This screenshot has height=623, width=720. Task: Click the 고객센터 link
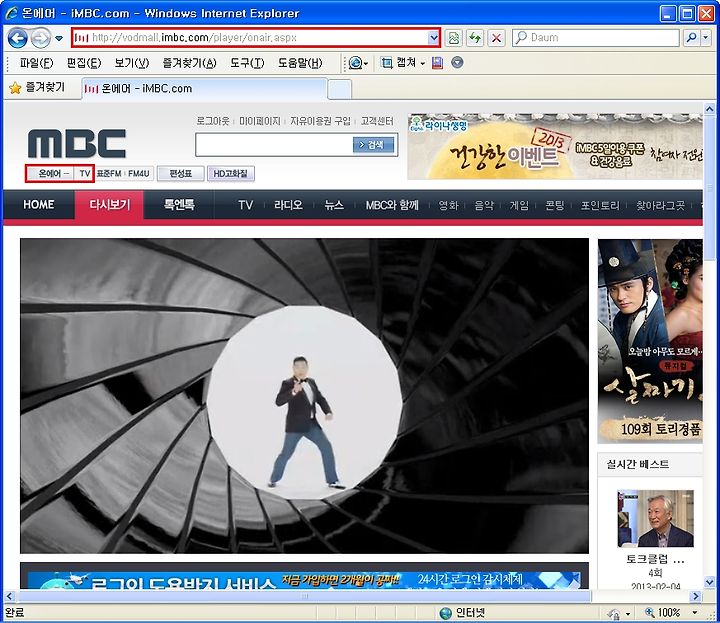pos(377,121)
